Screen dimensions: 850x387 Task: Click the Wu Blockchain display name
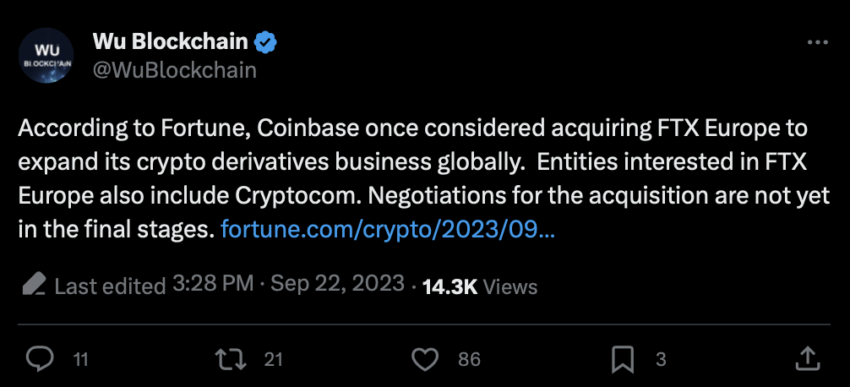(x=171, y=41)
